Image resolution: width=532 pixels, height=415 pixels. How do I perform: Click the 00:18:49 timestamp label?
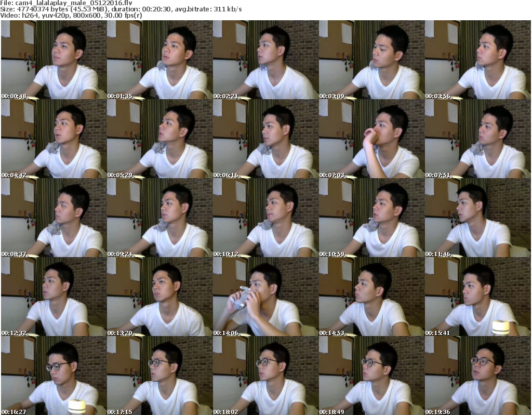tap(332, 412)
